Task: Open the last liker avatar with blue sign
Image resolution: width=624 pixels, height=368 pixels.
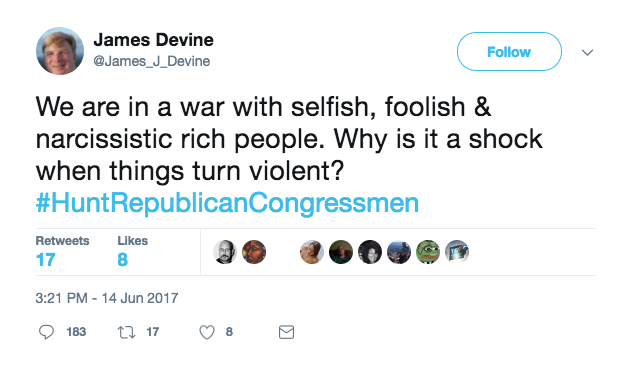Action: point(457,252)
